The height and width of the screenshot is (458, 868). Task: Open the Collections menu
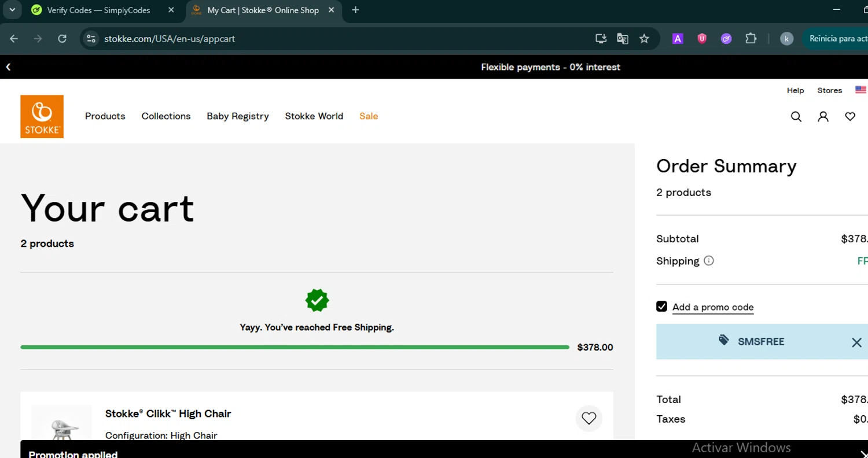point(166,116)
